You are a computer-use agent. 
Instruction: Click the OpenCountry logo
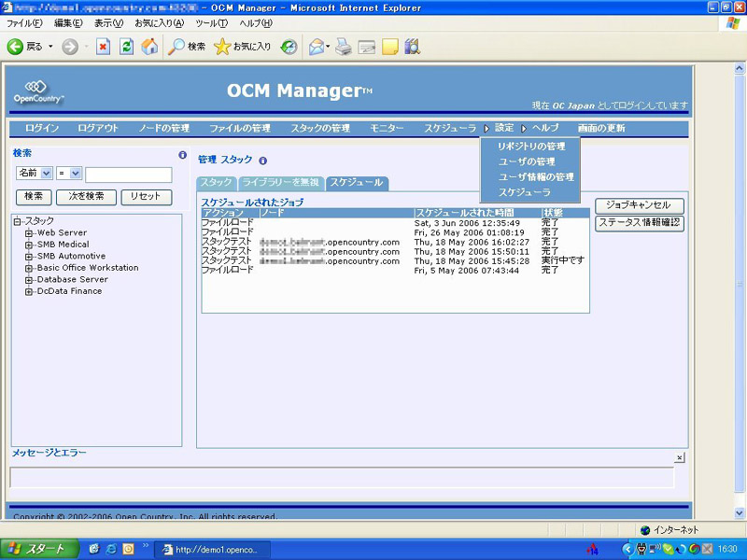37,92
